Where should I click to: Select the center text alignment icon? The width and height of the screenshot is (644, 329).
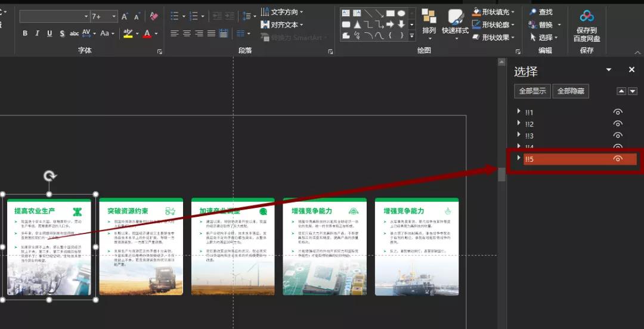click(x=187, y=33)
